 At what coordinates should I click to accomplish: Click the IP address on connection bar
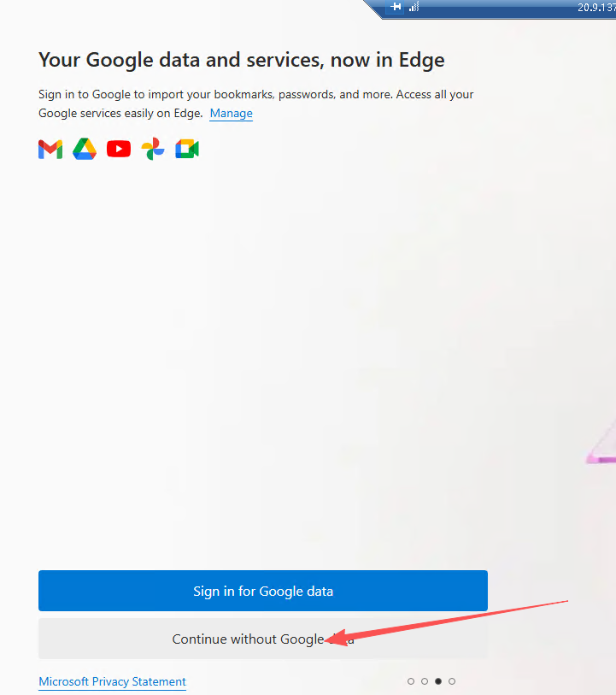595,7
